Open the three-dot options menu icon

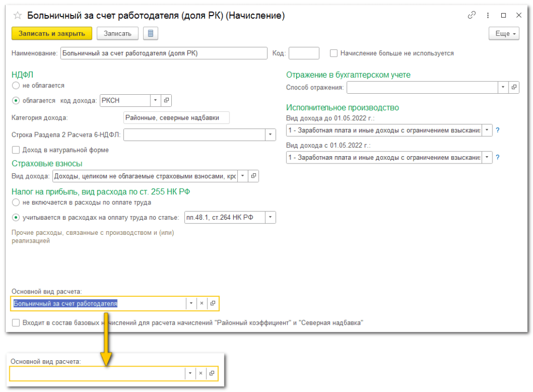pos(488,16)
